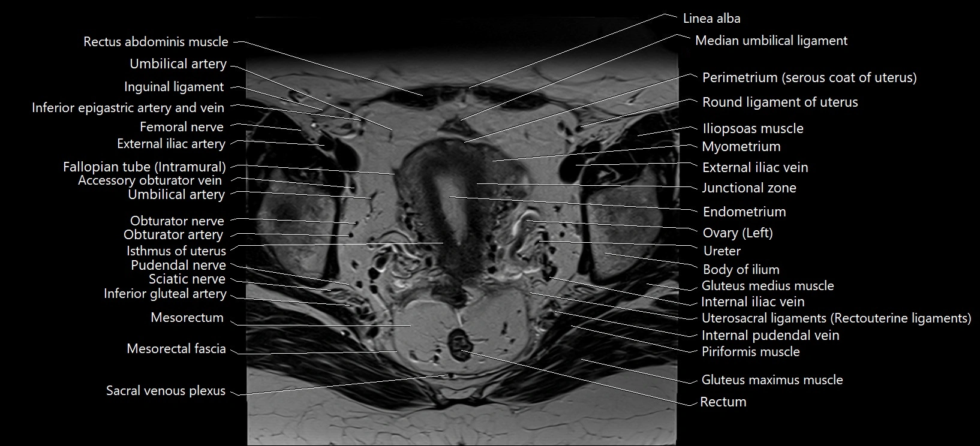Select the 'Mesorectum' label
Screen dimensions: 980x446
(187, 318)
